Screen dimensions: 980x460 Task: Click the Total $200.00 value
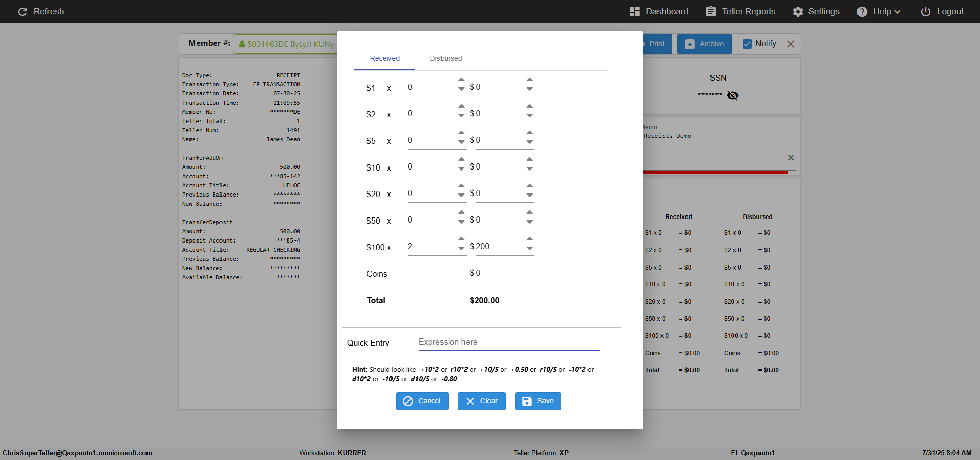(x=484, y=300)
